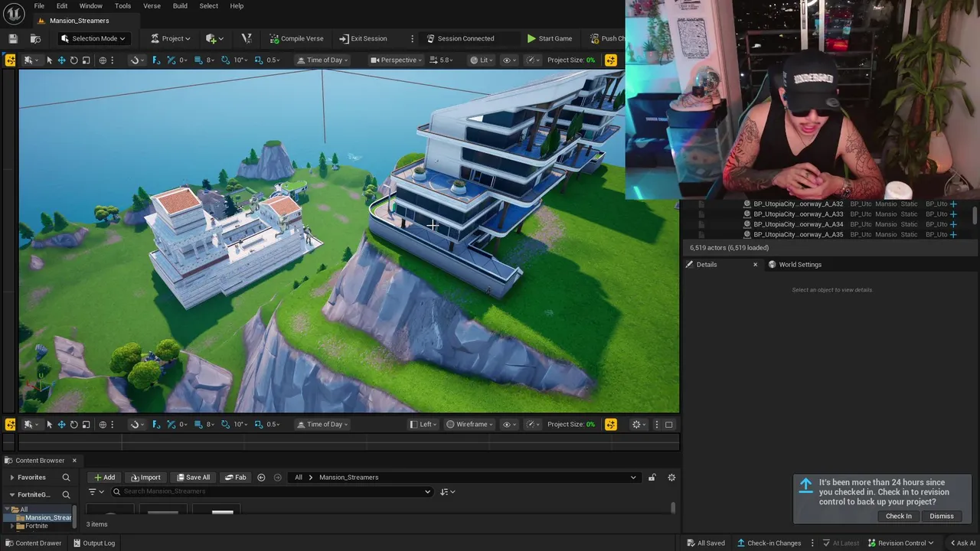Screen dimensions: 980x551
Task: Open grid snap value 8 dropdown in top viewport
Action: pyautogui.click(x=211, y=60)
